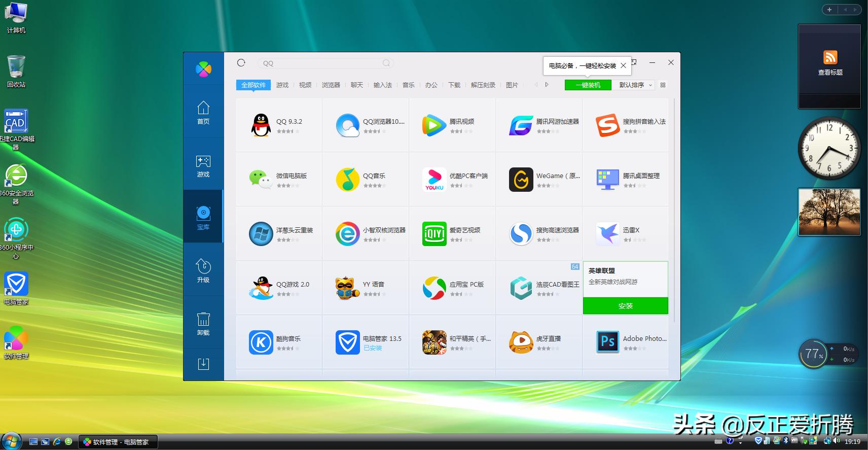Image resolution: width=868 pixels, height=450 pixels.
Task: Open 360安全浏览器 desktop shortcut
Action: [x=16, y=184]
